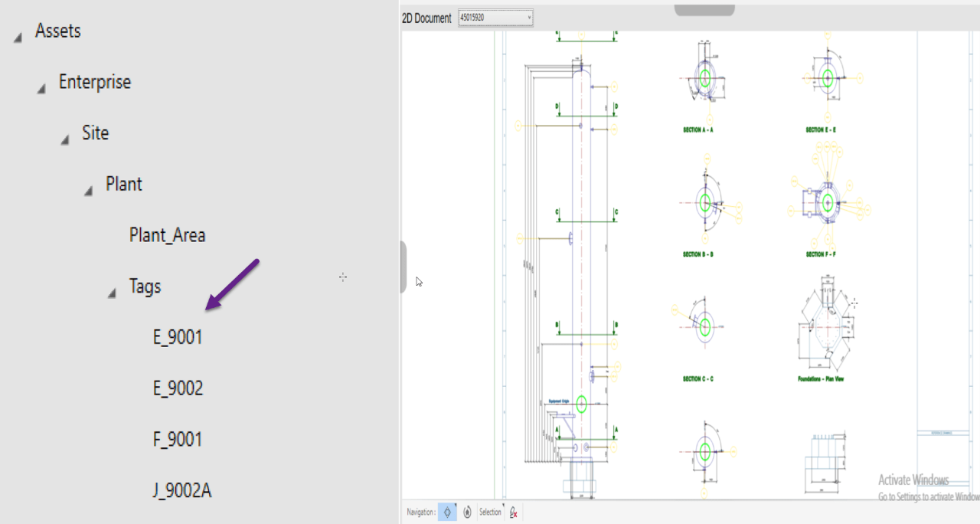The width and height of the screenshot is (980, 524).
Task: Collapse the Assets root node
Action: click(18, 38)
